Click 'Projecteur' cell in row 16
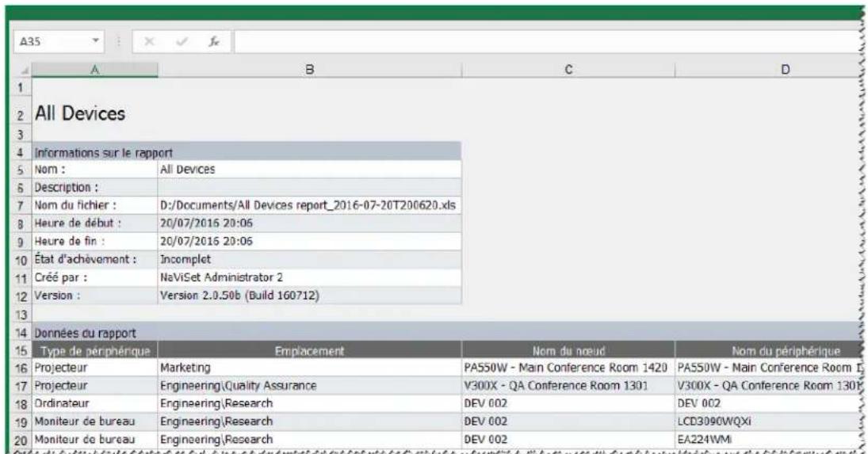This screenshot has width=868, height=454. (x=94, y=368)
